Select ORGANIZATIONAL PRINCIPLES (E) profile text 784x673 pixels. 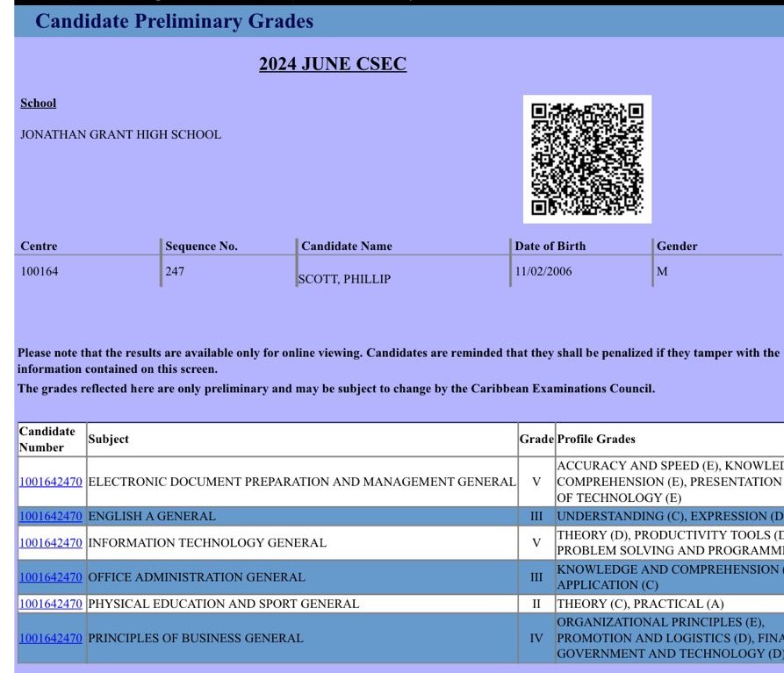(x=661, y=622)
